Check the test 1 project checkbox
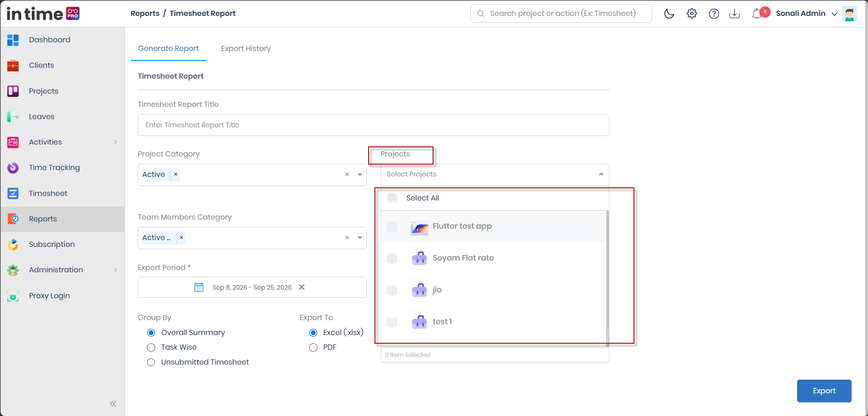This screenshot has height=416, width=868. point(392,322)
